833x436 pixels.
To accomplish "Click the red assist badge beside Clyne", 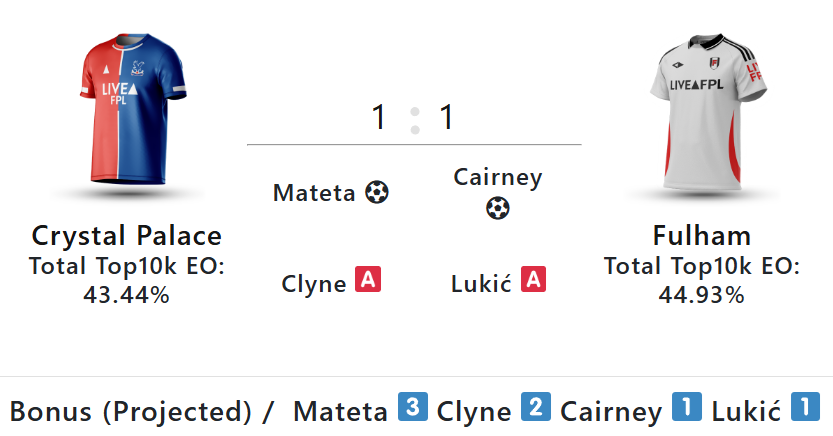I will [x=368, y=281].
